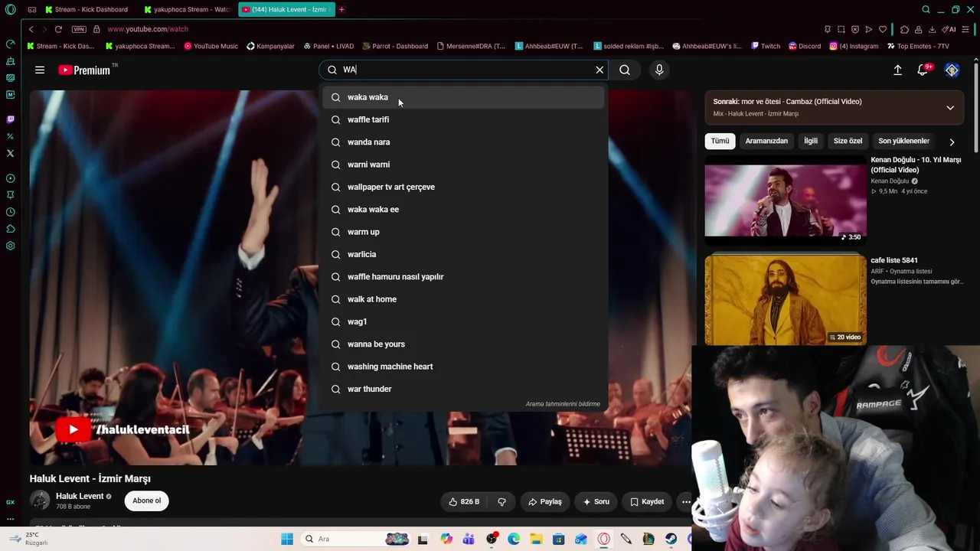Select the Son yüklenenler filter chip

point(904,141)
